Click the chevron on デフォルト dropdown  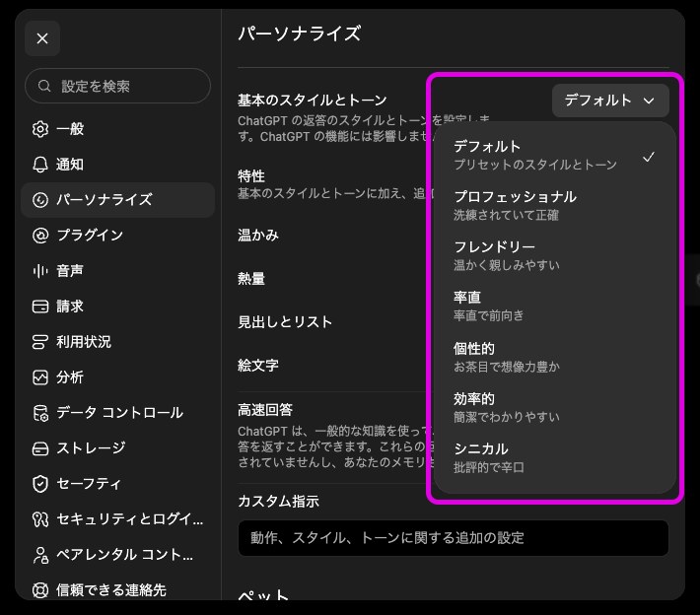coord(649,101)
